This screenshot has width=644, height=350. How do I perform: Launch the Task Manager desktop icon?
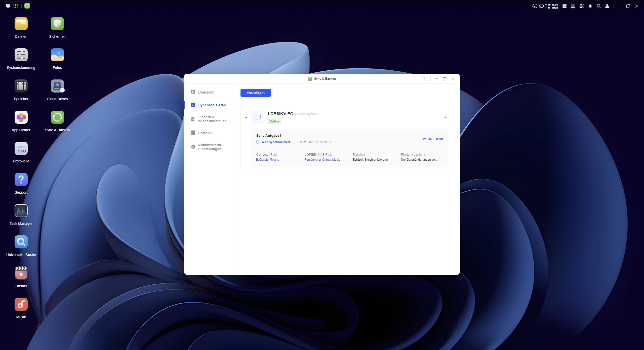(x=21, y=211)
